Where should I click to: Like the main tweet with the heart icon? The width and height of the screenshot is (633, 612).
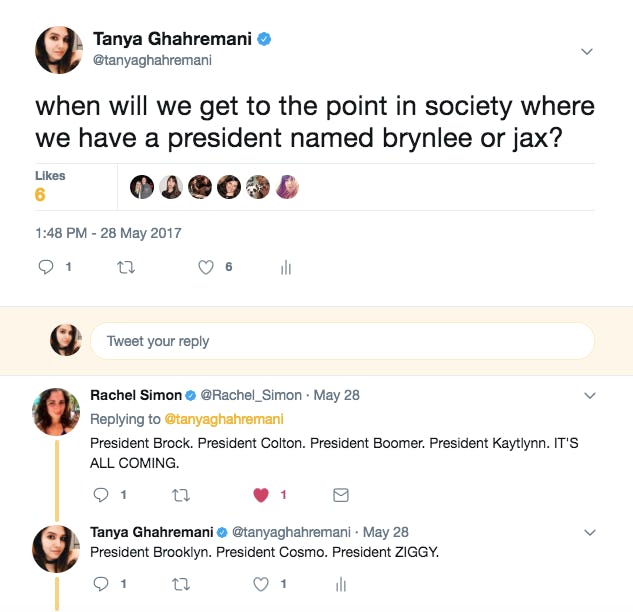(206, 267)
